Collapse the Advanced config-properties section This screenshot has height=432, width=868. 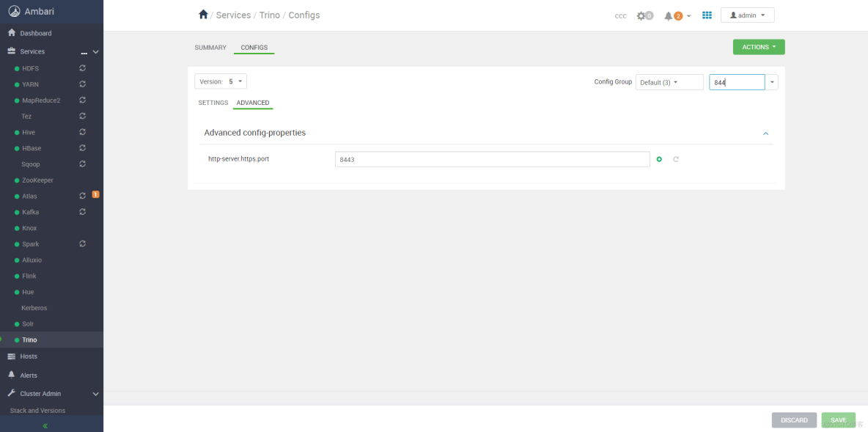pos(765,133)
